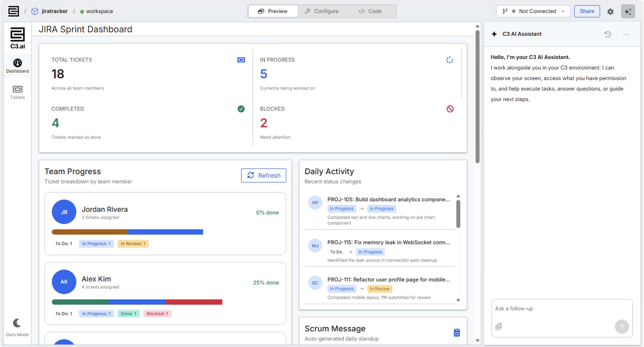Copy the Scrum Message clipboard icon
This screenshot has height=347, width=644.
(457, 333)
